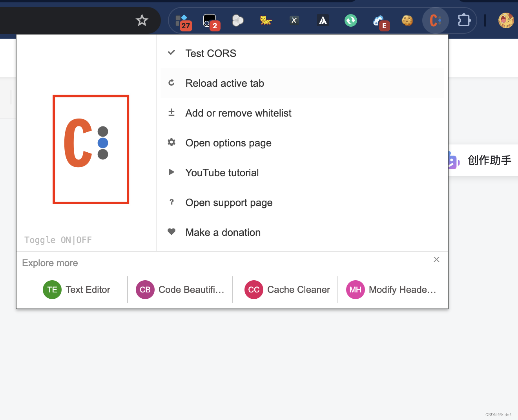
Task: Click the black triangle-logo extension icon
Action: click(323, 20)
